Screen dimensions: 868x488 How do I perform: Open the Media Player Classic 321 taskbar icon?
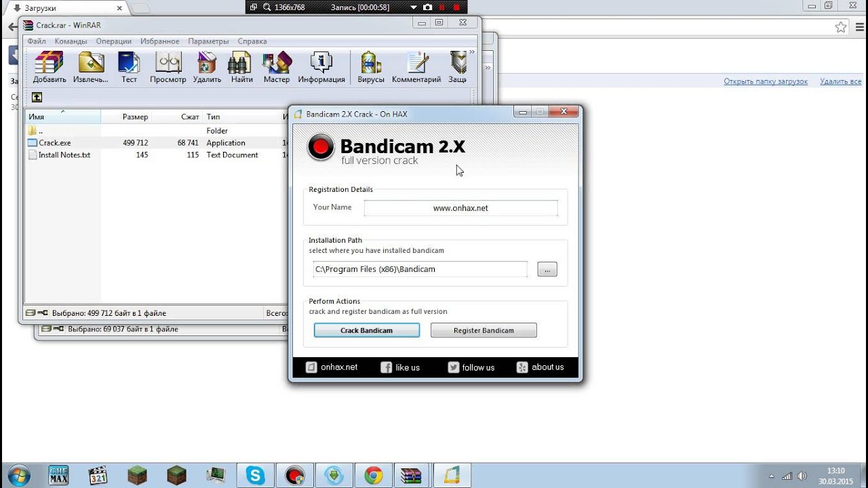(98, 475)
